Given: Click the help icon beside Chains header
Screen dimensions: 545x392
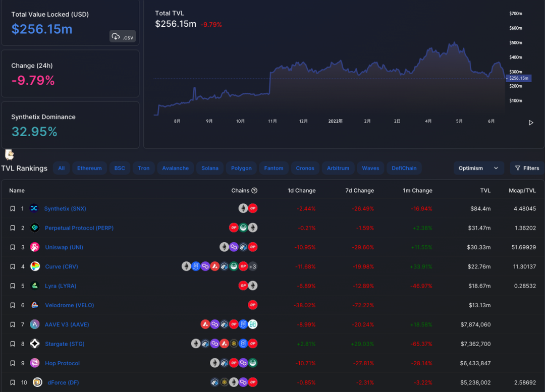Looking at the screenshot, I should click(x=254, y=191).
